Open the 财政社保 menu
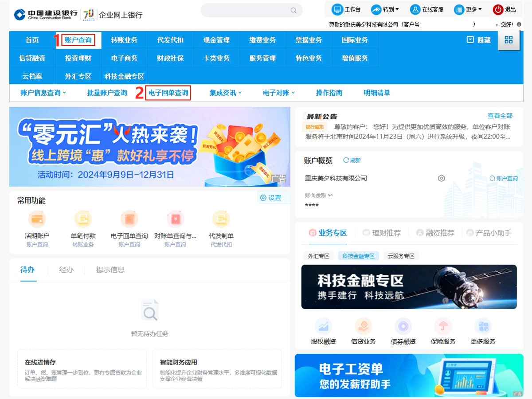Viewport: 532px width, 399px height. pos(171,58)
